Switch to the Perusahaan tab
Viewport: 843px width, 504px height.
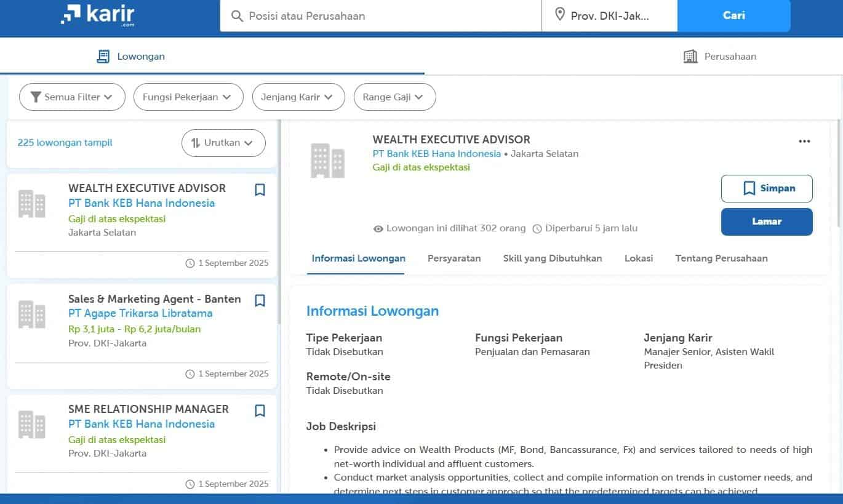pyautogui.click(x=720, y=56)
